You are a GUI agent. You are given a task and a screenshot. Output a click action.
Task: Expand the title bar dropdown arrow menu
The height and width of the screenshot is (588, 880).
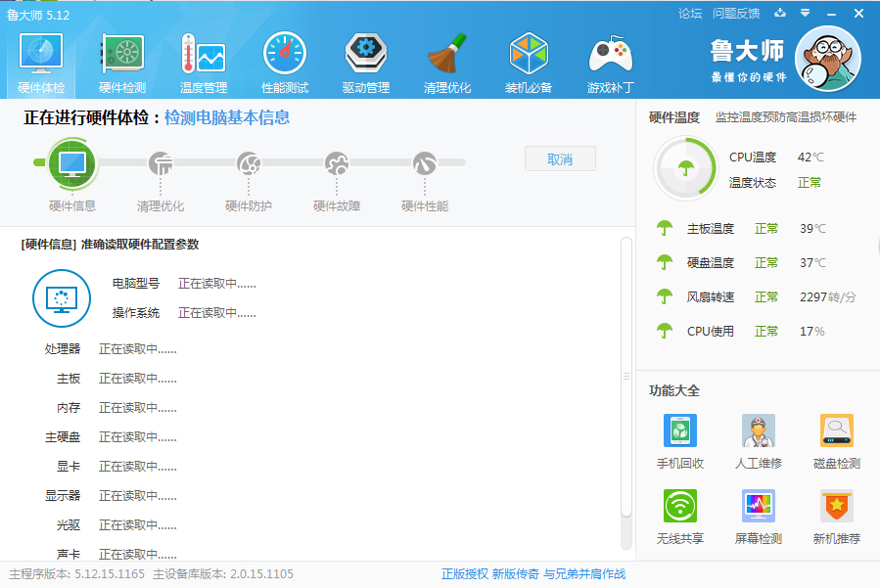(805, 13)
